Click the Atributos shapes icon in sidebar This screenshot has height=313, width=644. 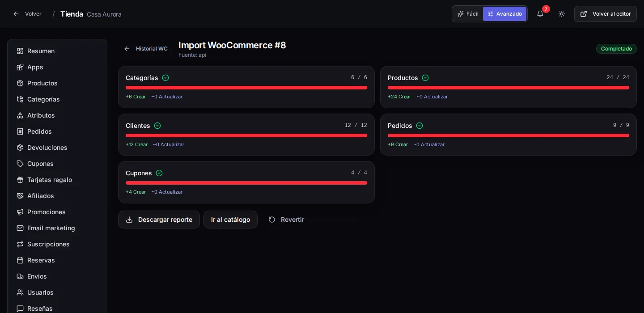[20, 115]
